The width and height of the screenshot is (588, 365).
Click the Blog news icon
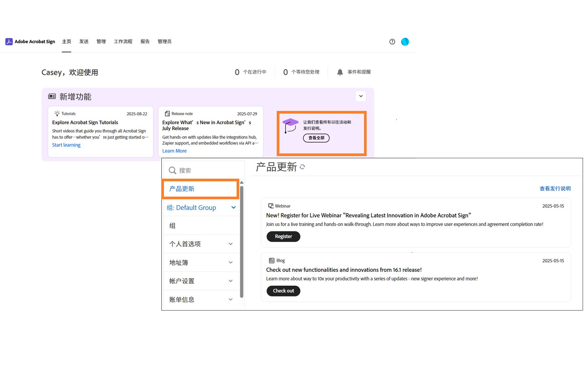(x=271, y=260)
